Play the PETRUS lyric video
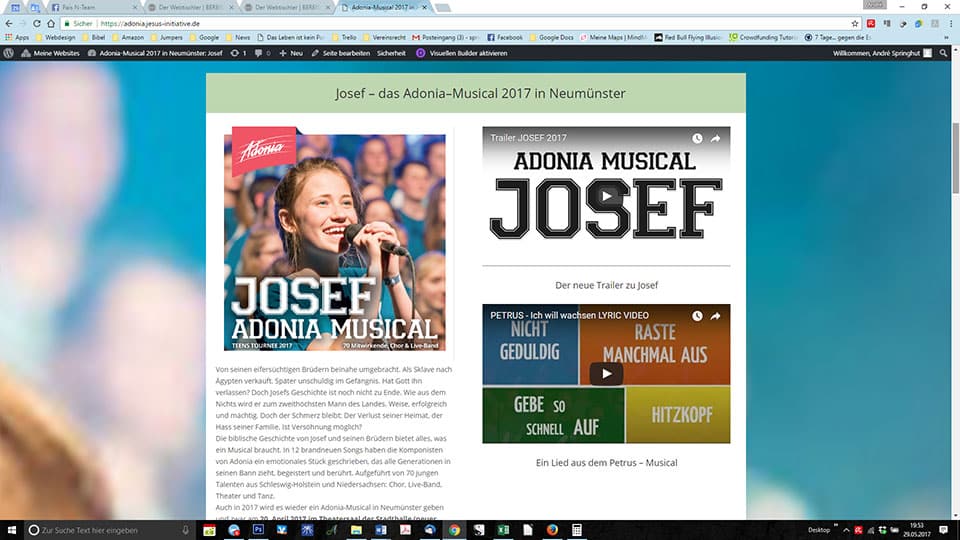This screenshot has width=960, height=540. (x=606, y=373)
